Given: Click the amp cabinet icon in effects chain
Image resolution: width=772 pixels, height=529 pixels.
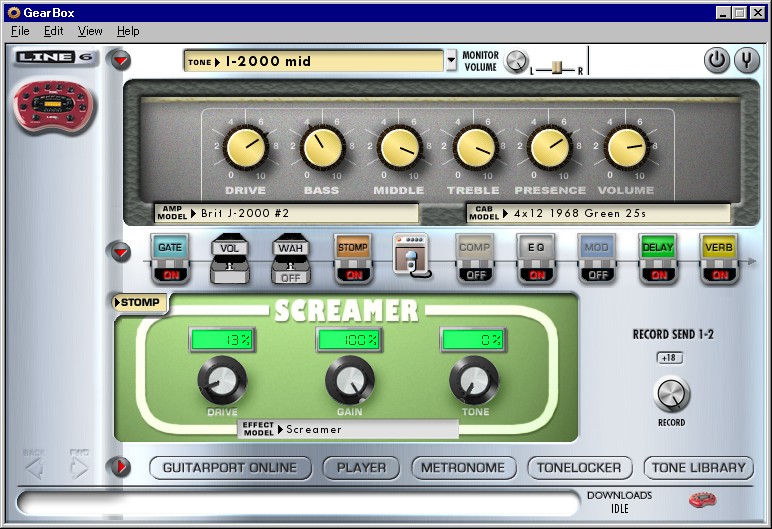Looking at the screenshot, I should (x=412, y=255).
